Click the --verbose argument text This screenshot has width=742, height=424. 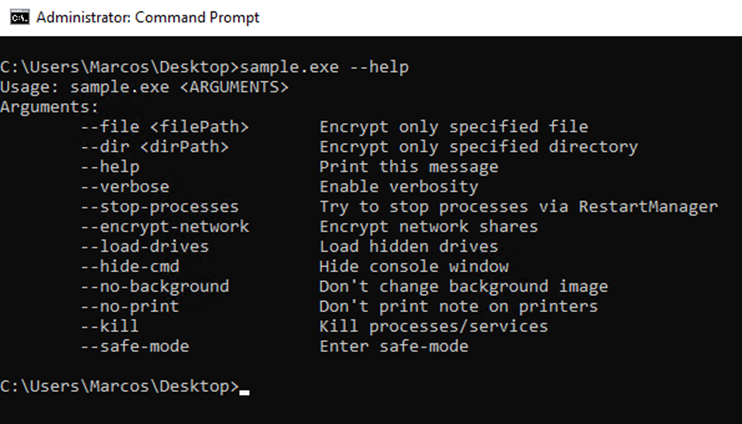pos(125,186)
